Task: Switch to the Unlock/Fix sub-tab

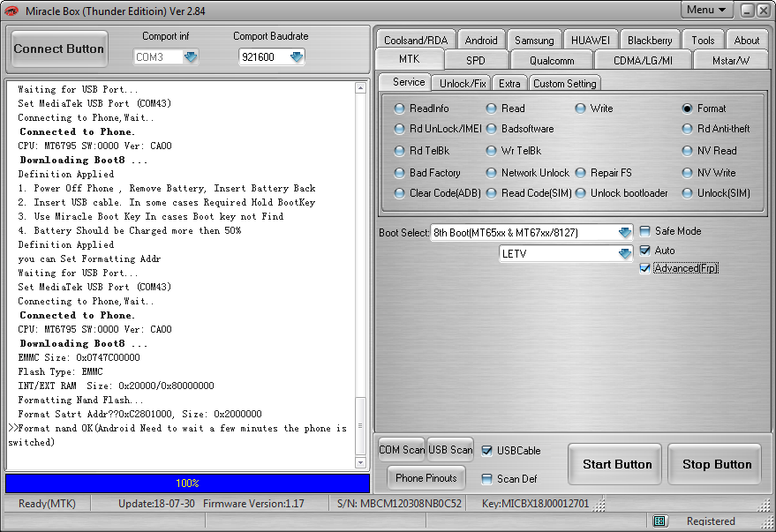Action: tap(463, 84)
